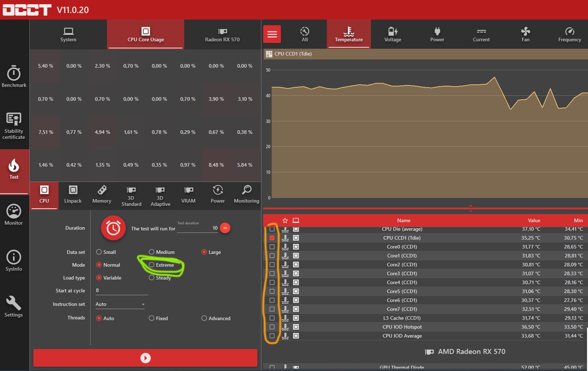The image size is (588, 371).
Task: Select the Medium data set option
Action: point(151,252)
